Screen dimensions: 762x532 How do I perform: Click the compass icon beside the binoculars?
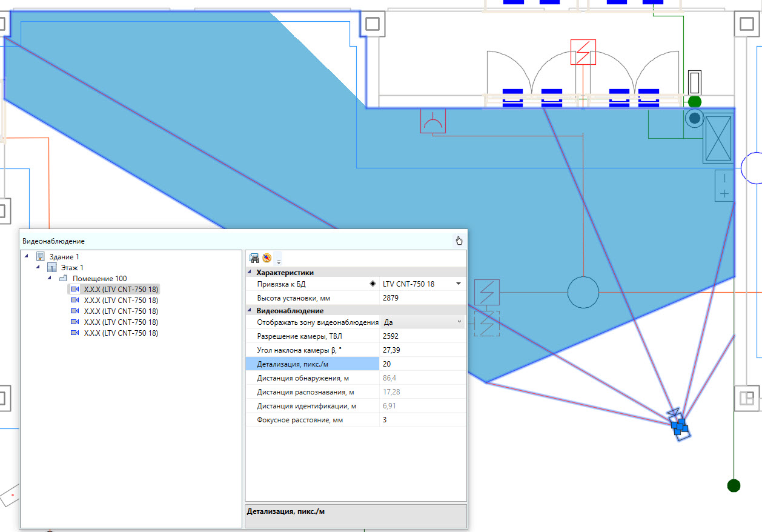[x=267, y=258]
